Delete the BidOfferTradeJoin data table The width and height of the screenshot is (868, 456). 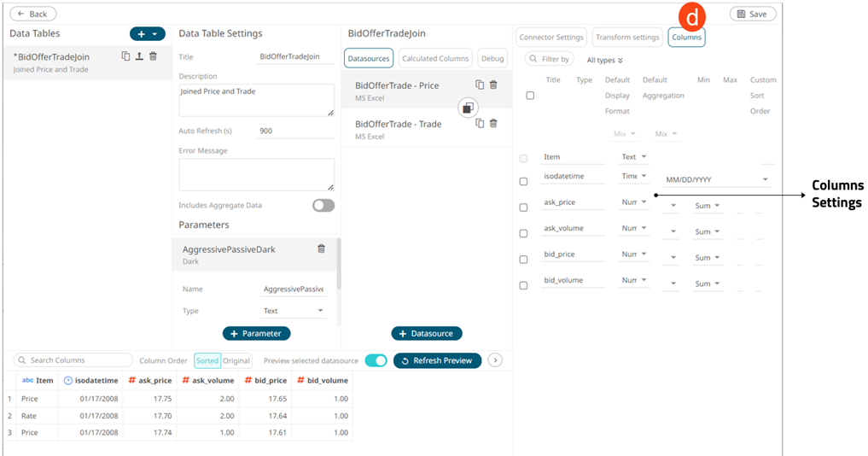(x=153, y=56)
